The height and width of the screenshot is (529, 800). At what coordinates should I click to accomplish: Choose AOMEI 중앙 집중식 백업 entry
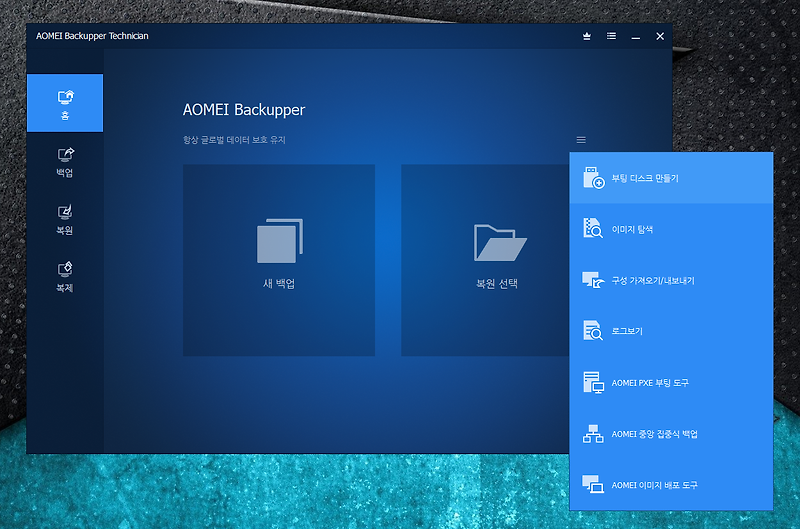click(x=671, y=434)
